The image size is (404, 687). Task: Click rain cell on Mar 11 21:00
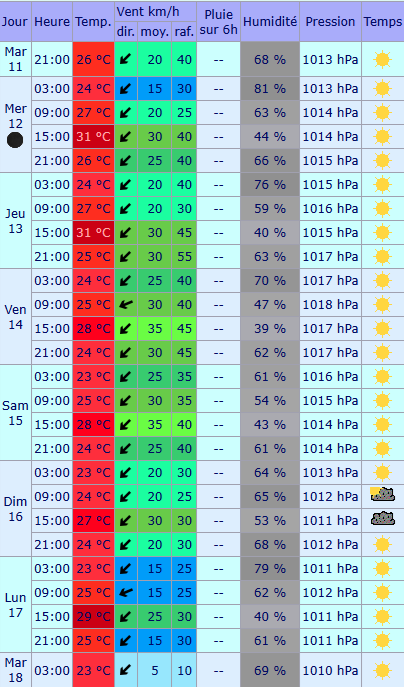[218, 60]
